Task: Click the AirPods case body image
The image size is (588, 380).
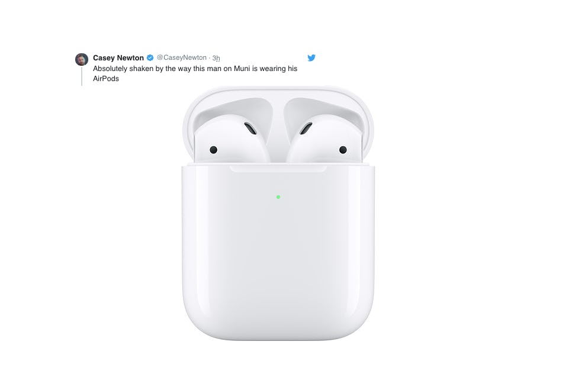Action: click(x=278, y=252)
